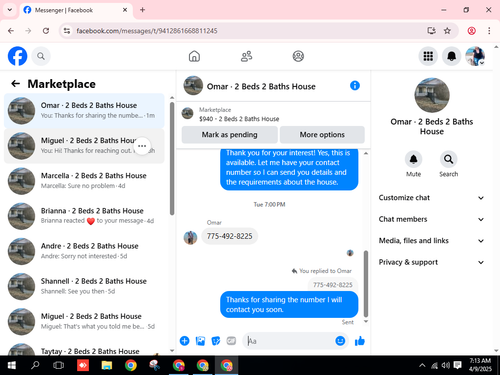The height and width of the screenshot is (375, 500).
Task: Click the large listing photo in info panel
Action: click(x=432, y=95)
